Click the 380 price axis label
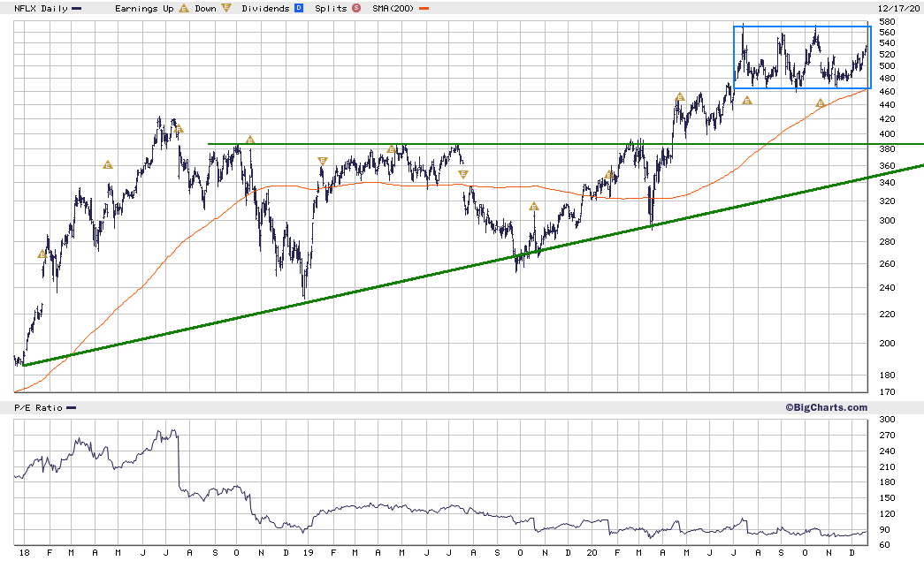Image resolution: width=924 pixels, height=561 pixels. pyautogui.click(x=887, y=149)
